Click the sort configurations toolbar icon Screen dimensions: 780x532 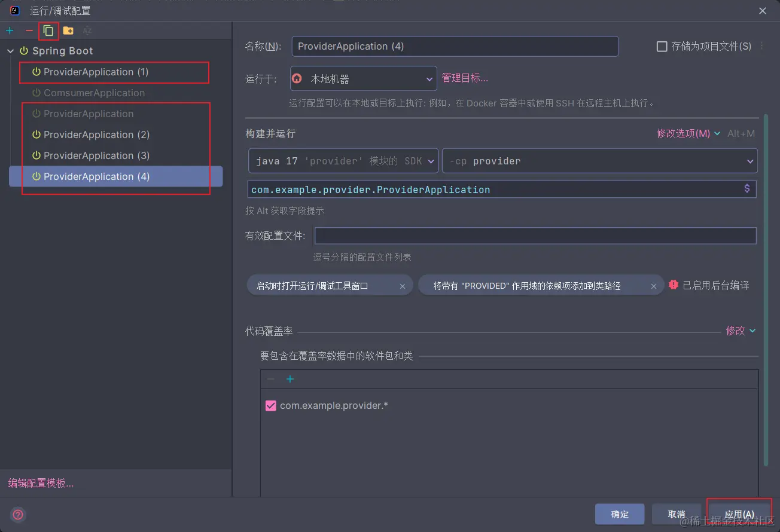pos(87,30)
